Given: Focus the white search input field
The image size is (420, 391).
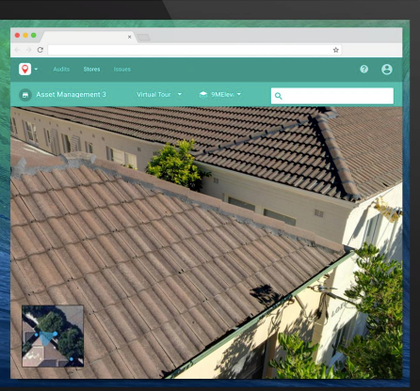Looking at the screenshot, I should 332,96.
